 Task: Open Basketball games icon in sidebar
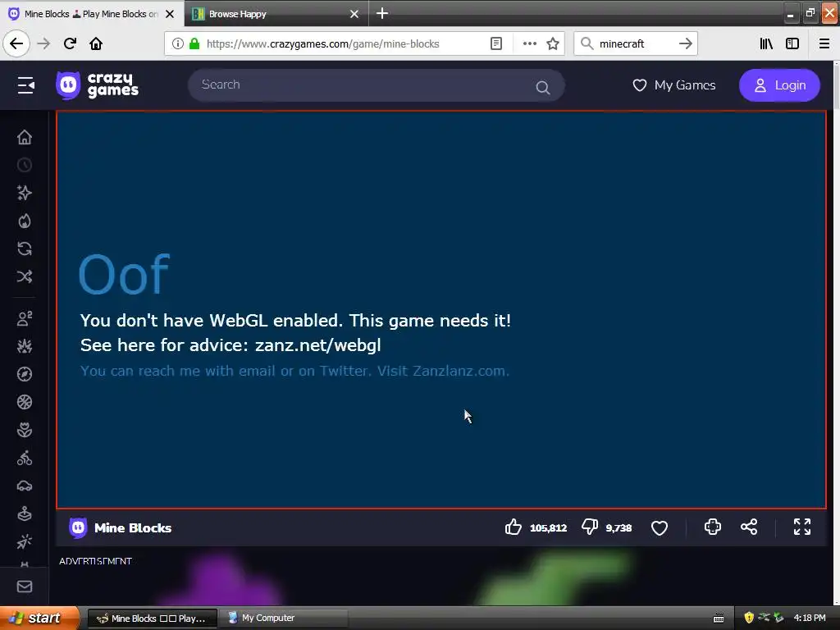click(x=25, y=402)
